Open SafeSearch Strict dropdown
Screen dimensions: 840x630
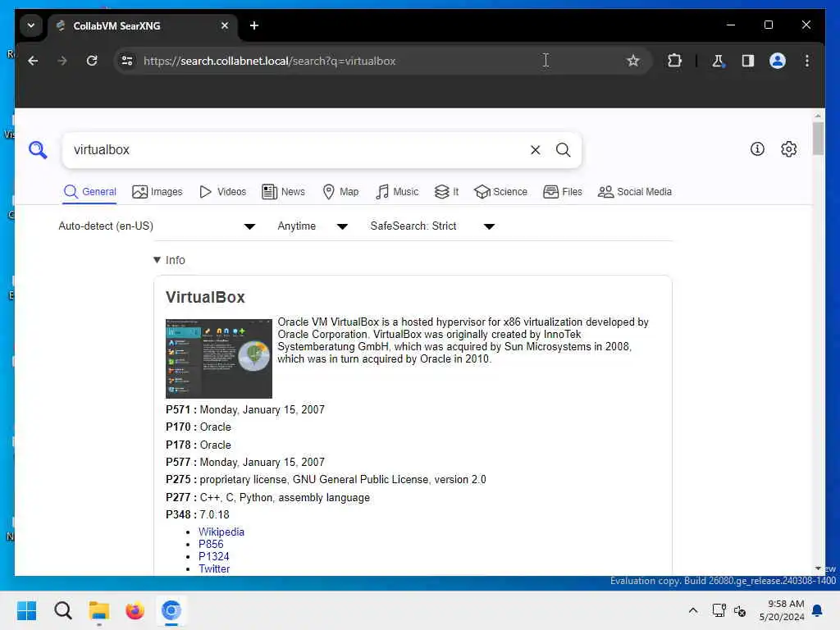click(x=431, y=226)
